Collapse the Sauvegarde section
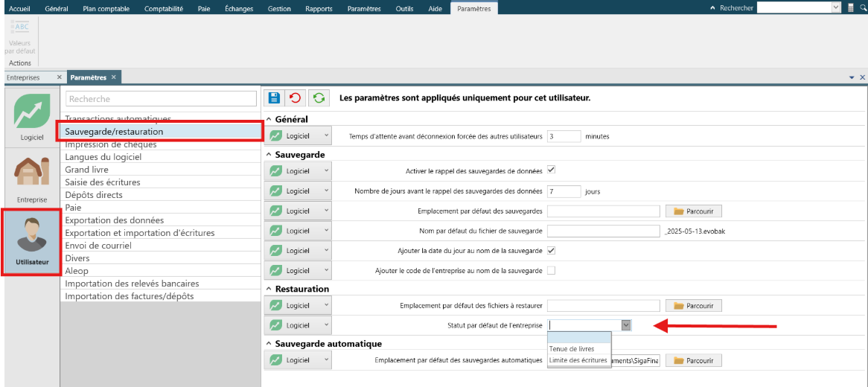868x387 pixels. (x=269, y=155)
